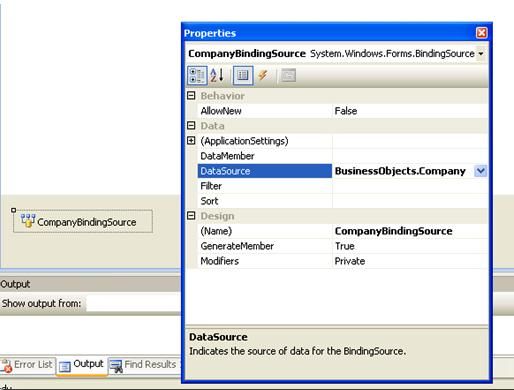
Task: Click the Find Results tab icon
Action: tap(116, 366)
